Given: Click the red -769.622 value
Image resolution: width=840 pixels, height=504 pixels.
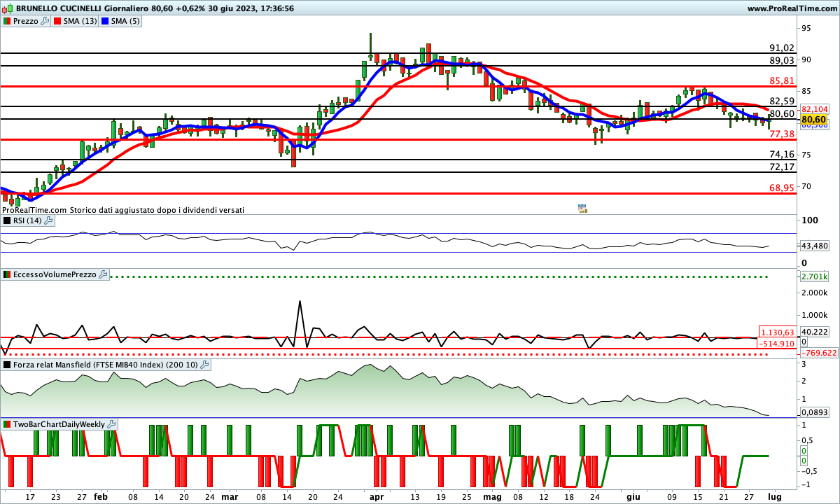Looking at the screenshot, I should pyautogui.click(x=818, y=353).
